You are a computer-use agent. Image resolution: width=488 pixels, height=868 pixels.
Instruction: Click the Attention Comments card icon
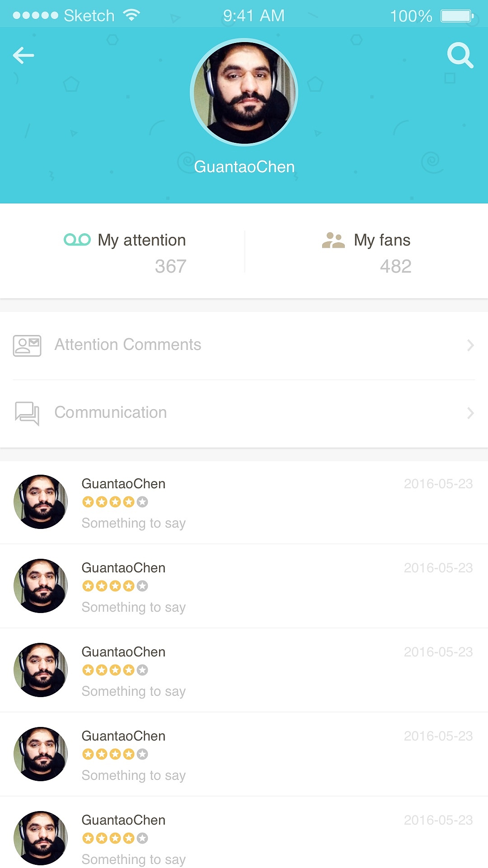pyautogui.click(x=27, y=346)
